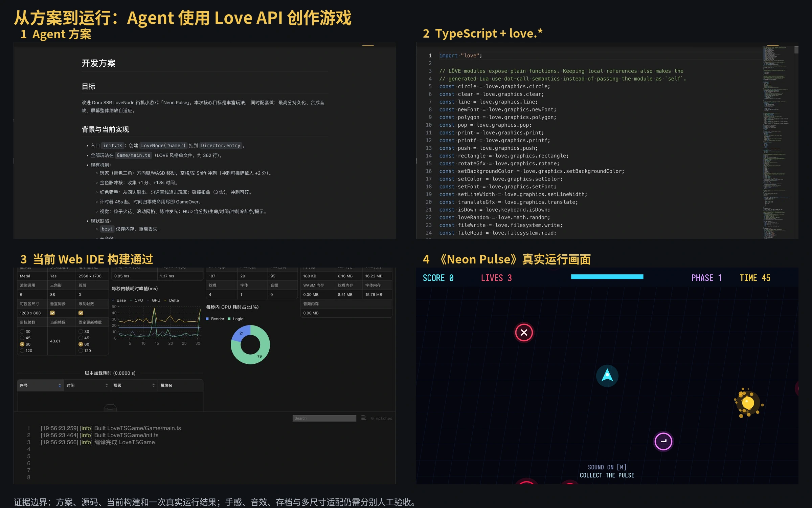The height and width of the screenshot is (508, 812).
Task: Click the 0 matches indicator in log panel
Action: tap(382, 418)
